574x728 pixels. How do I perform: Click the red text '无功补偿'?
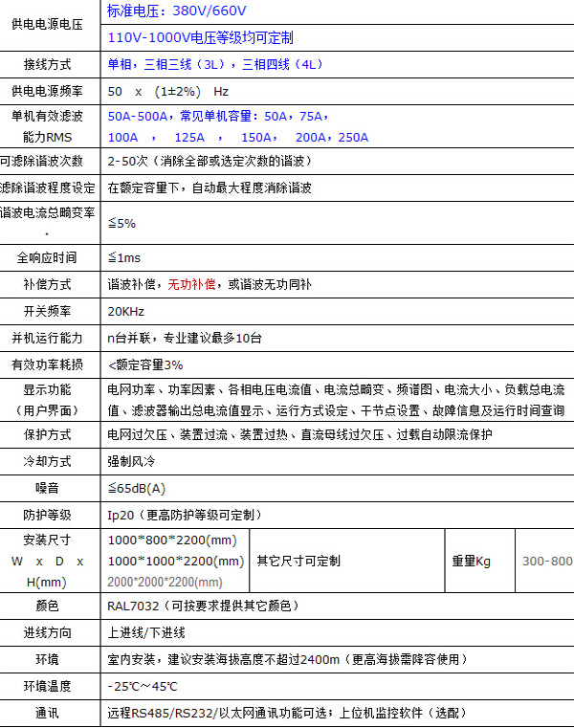pos(191,284)
